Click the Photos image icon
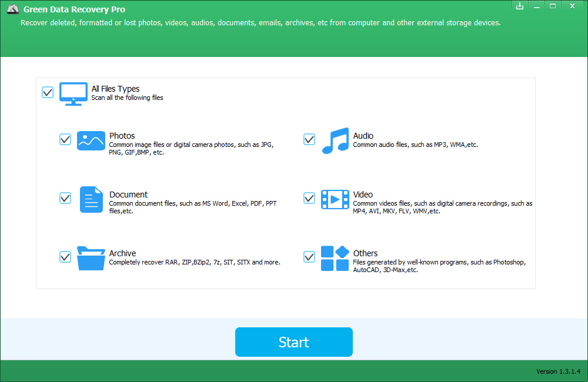The height and width of the screenshot is (382, 588). 91,140
